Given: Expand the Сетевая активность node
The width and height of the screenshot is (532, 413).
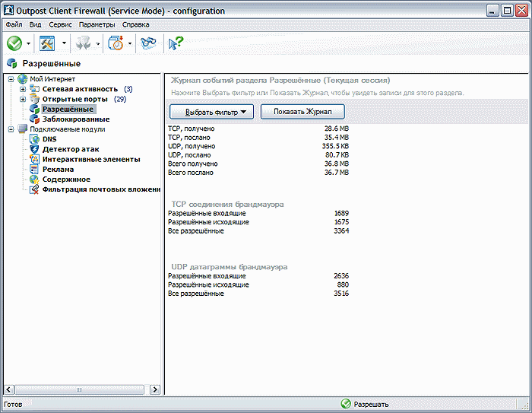Looking at the screenshot, I should click(23, 89).
